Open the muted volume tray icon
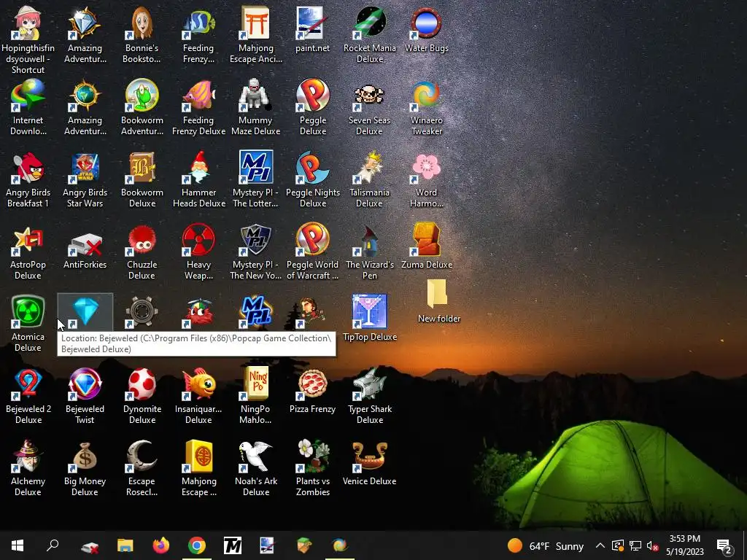 tap(653, 545)
